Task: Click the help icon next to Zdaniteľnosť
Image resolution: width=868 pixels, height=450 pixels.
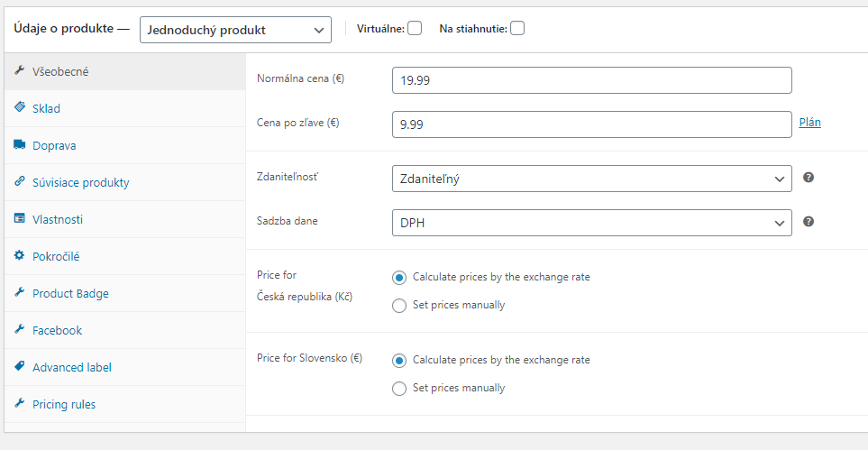Action: [x=809, y=178]
